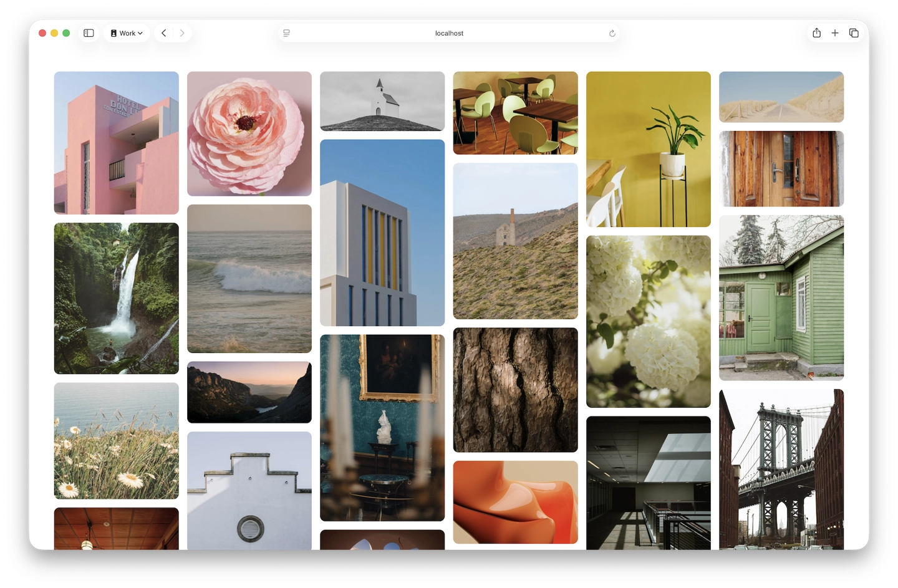Image resolution: width=898 pixels, height=588 pixels.
Task: Select the tree bark texture photo
Action: pyautogui.click(x=515, y=390)
